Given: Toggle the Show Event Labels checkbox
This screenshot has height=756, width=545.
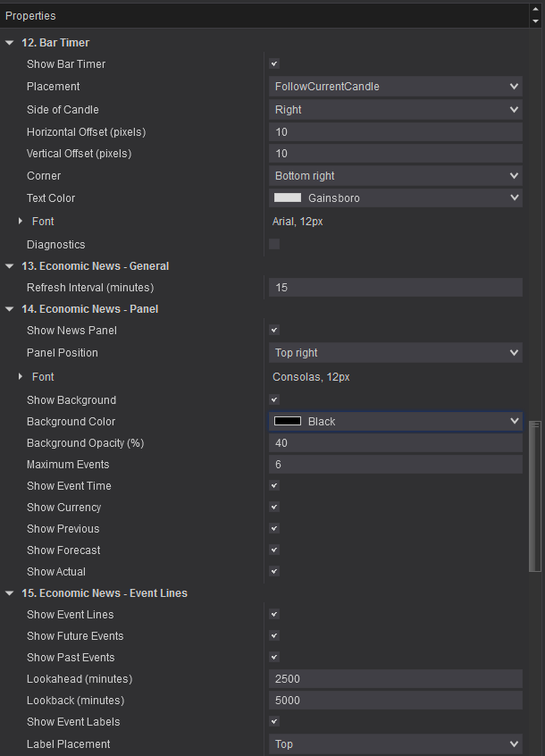Looking at the screenshot, I should pos(274,722).
